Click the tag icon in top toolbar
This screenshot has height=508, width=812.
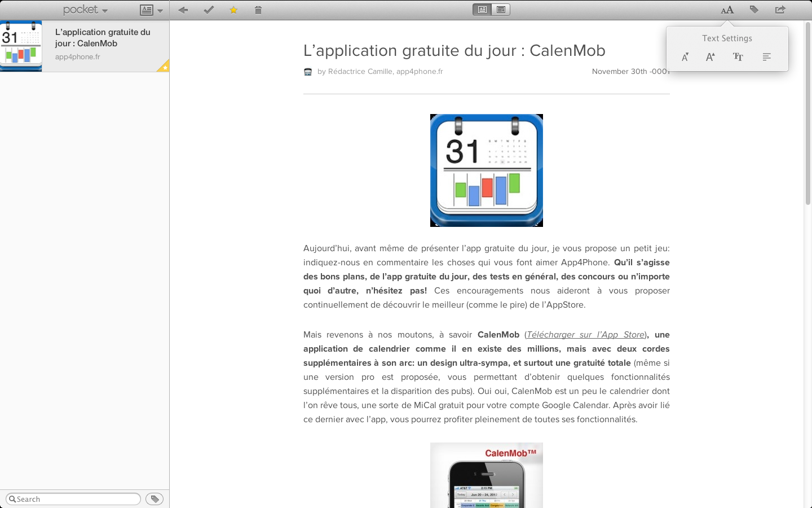tap(754, 10)
